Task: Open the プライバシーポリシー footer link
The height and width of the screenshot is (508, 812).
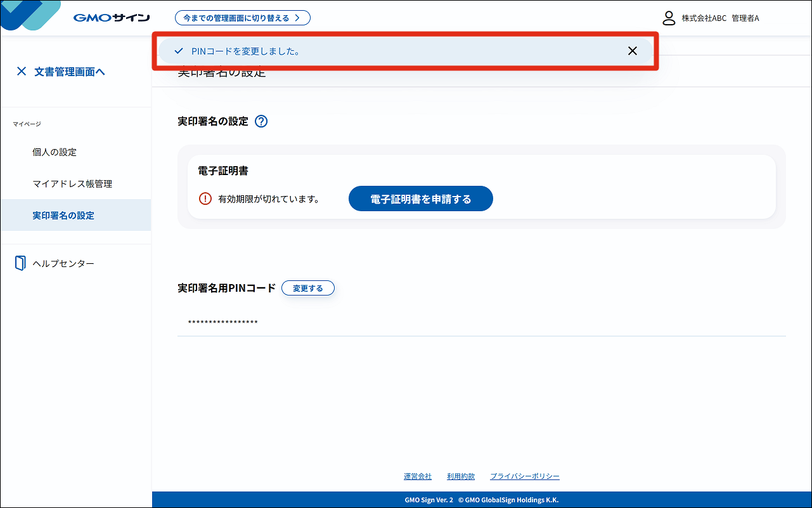Action: click(524, 476)
